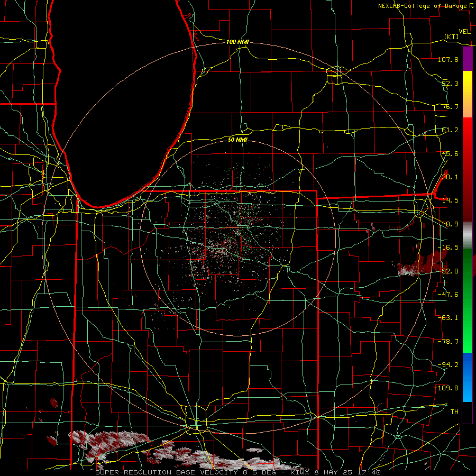The image size is (476, 476).
Task: Click the TH label under the scale
Action: (454, 412)
